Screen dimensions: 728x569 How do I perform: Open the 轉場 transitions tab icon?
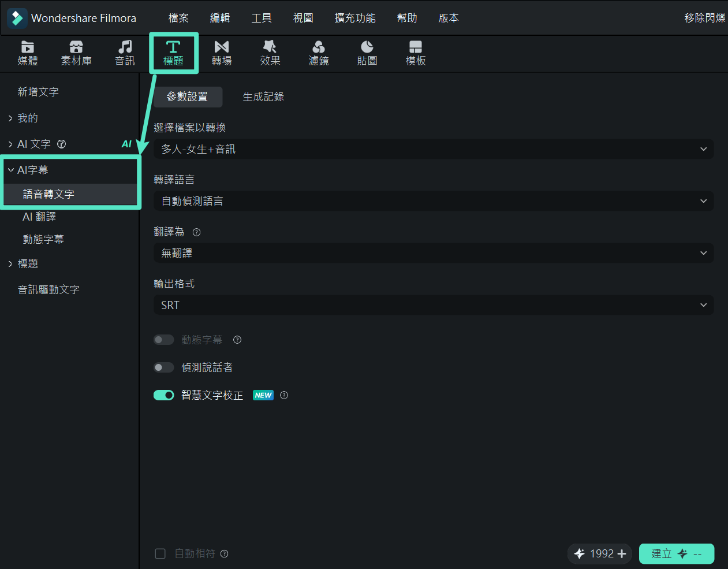point(222,47)
